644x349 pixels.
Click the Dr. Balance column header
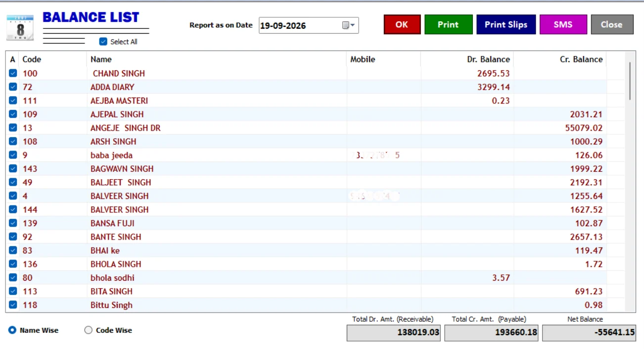coord(467,59)
